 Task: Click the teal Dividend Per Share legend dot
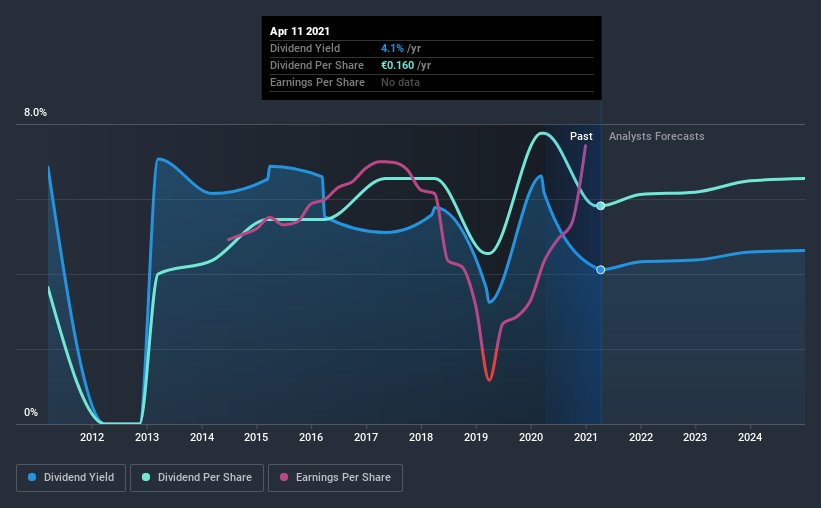[x=146, y=477]
